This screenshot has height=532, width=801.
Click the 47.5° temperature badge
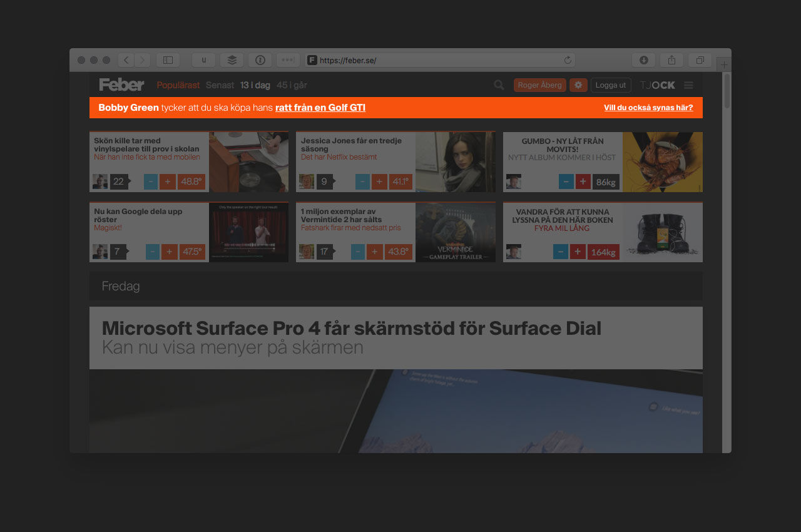pyautogui.click(x=192, y=252)
